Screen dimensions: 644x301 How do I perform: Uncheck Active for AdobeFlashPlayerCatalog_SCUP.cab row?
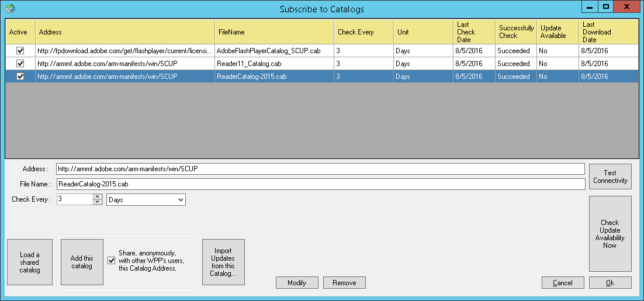(20, 50)
